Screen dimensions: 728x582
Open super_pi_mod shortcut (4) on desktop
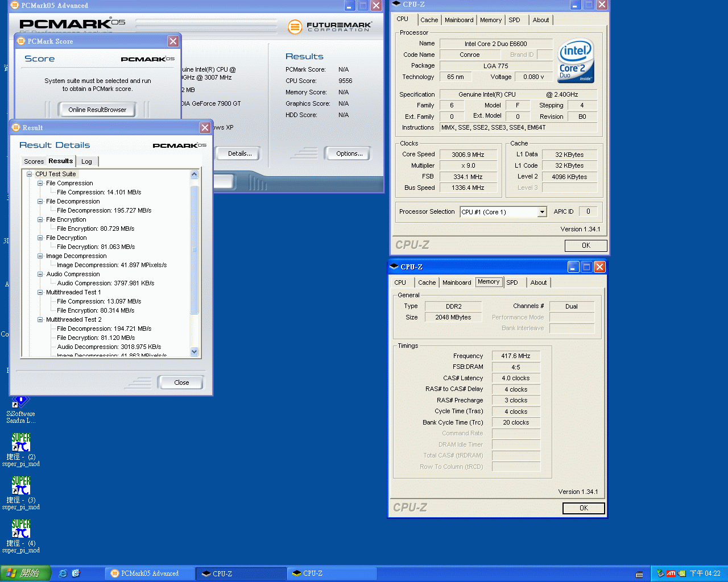pos(21,536)
